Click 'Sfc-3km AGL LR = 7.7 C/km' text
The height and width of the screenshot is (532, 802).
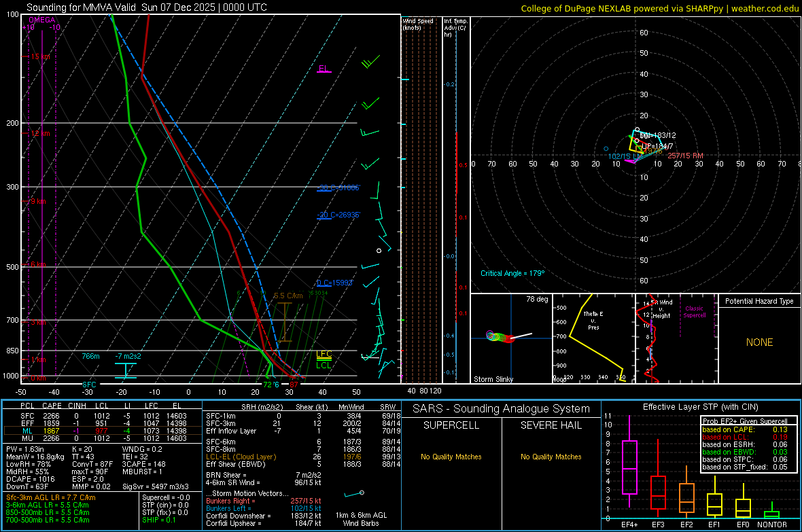coord(51,497)
